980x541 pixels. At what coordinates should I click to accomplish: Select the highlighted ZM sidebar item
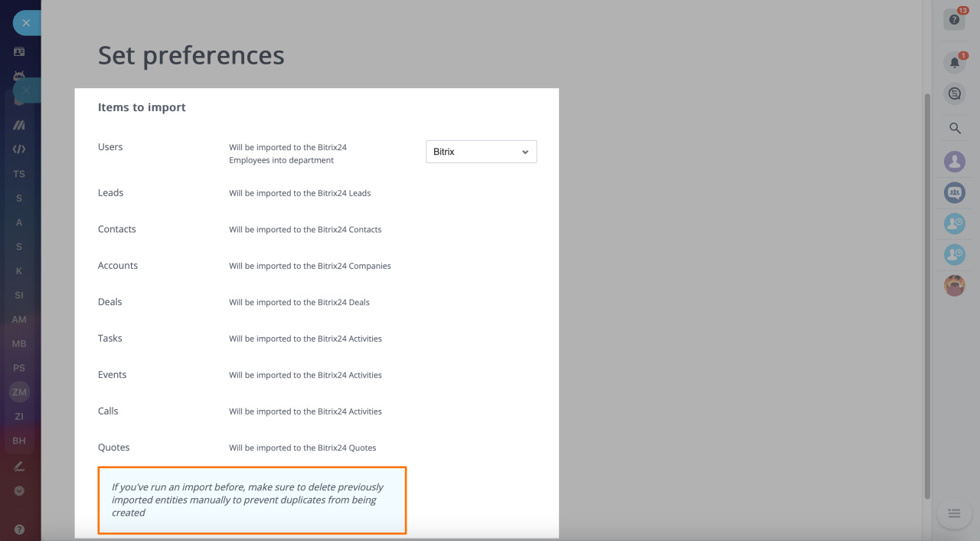(x=19, y=392)
